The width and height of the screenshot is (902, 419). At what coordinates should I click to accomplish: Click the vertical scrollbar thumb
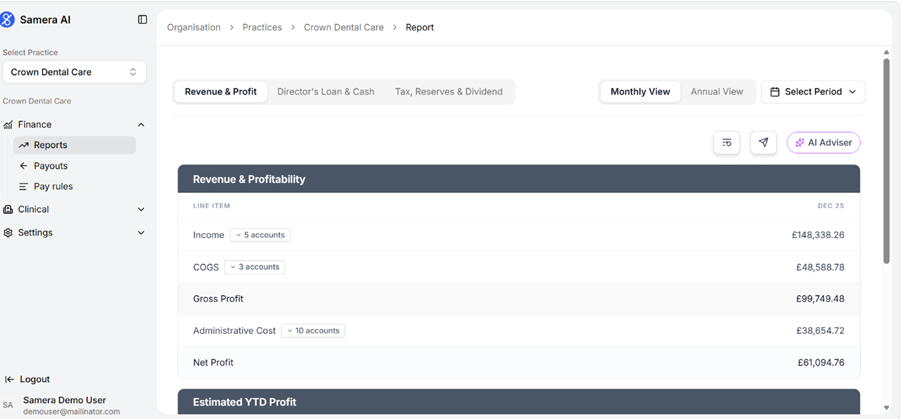(x=886, y=160)
